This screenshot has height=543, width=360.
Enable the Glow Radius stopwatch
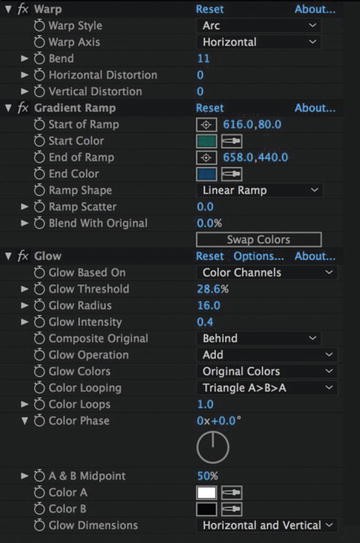point(39,305)
